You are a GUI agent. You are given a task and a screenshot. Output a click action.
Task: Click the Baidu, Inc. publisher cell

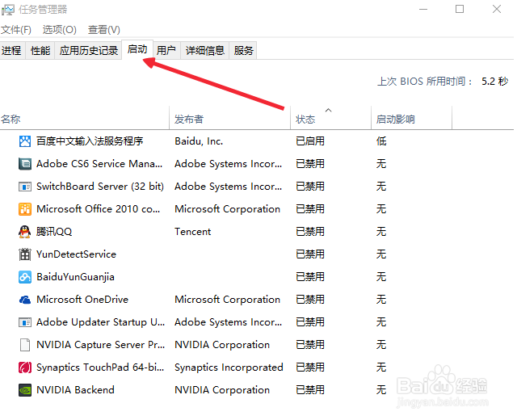[x=199, y=141]
